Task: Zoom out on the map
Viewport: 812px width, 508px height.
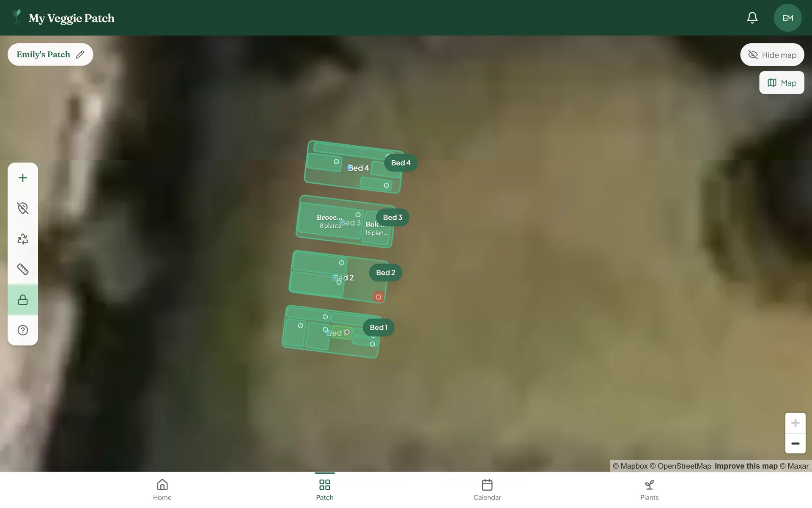Action: (x=795, y=444)
